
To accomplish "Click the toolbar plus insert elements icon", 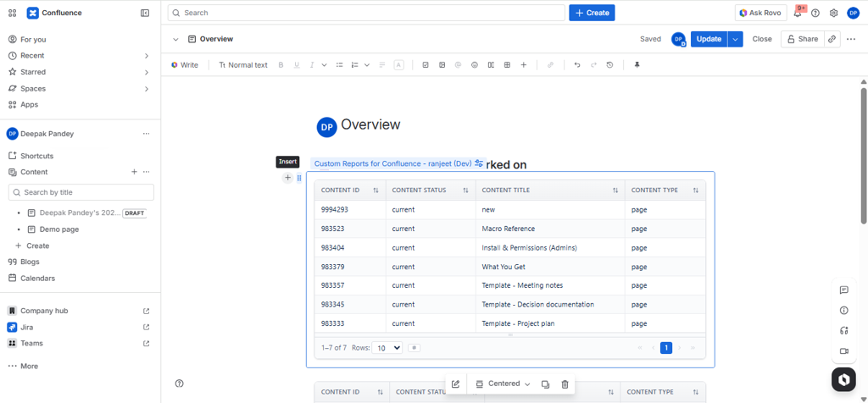I will 523,64.
